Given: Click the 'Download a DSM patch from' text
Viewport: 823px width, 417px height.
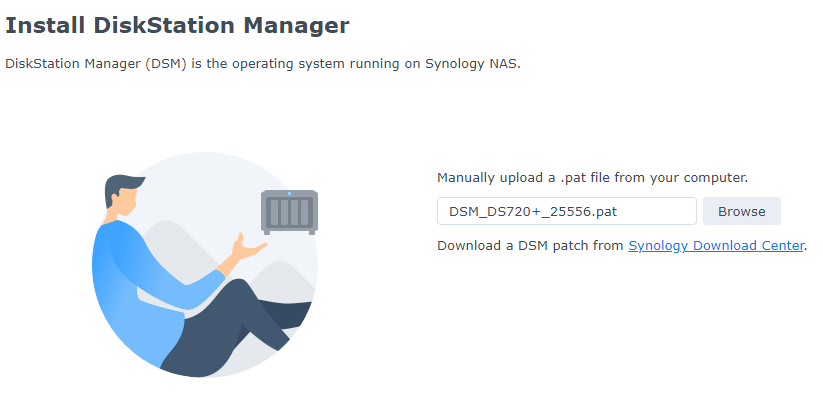Looking at the screenshot, I should (x=531, y=246).
